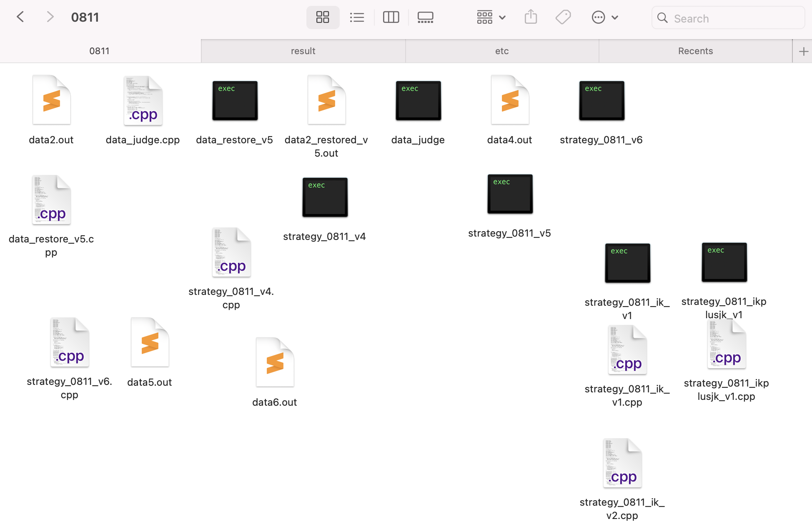Switch to the result tab
Screen dimensions: 812x529
[303, 51]
